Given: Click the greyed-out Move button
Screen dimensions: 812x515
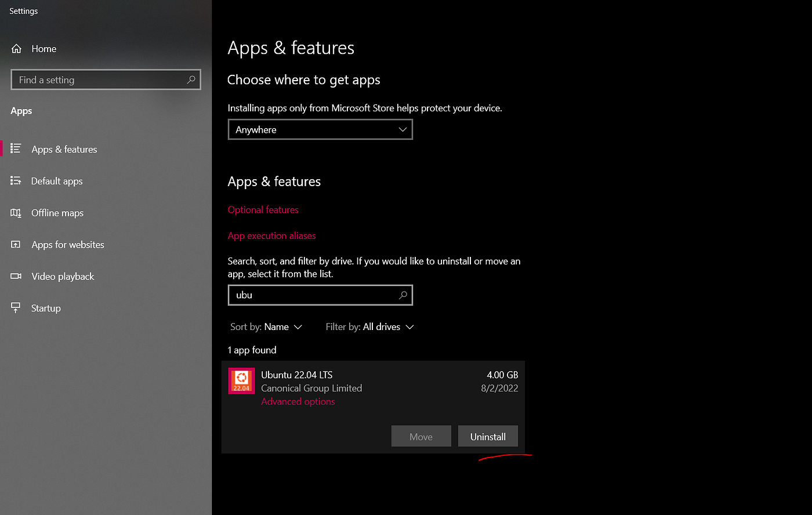Looking at the screenshot, I should point(421,436).
